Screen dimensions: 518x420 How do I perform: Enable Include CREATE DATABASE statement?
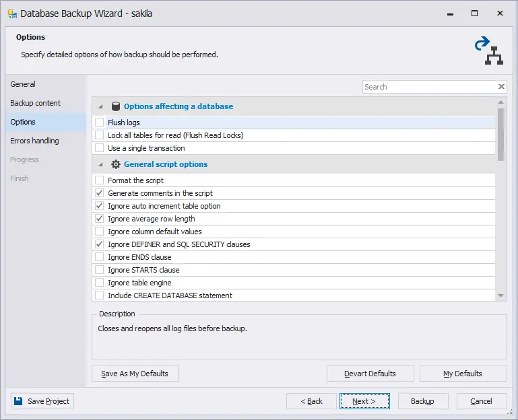point(99,295)
